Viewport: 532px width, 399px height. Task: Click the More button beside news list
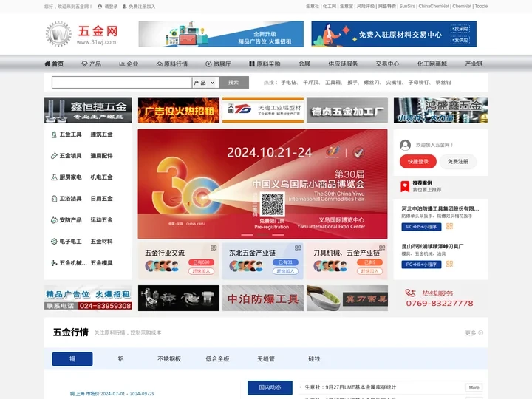pos(474,387)
